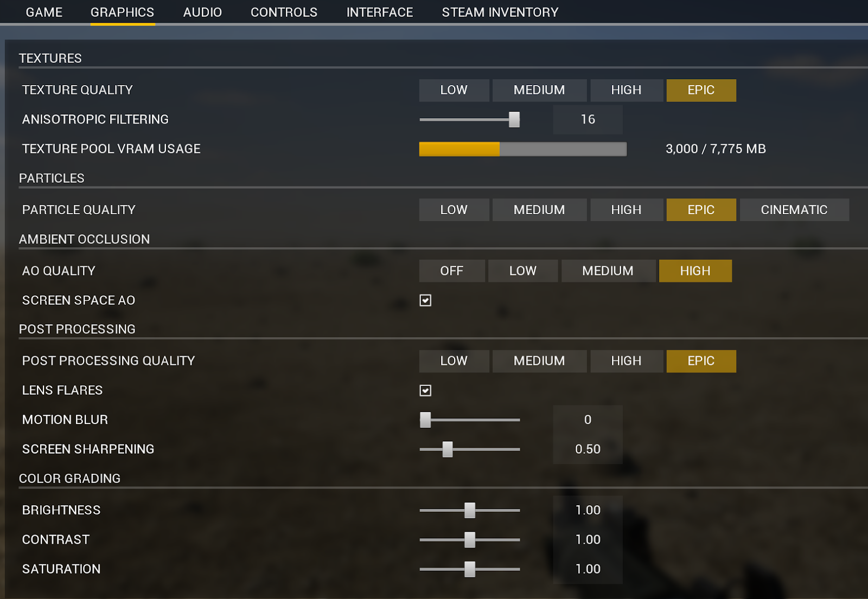
Task: Toggle the Lens Flares checkbox
Action: [x=425, y=390]
